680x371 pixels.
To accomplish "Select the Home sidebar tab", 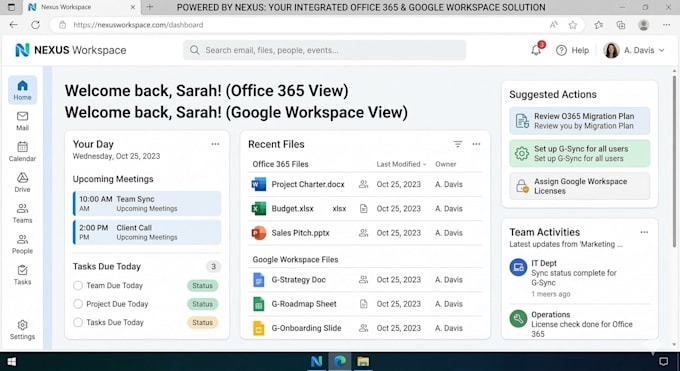I will pos(23,90).
